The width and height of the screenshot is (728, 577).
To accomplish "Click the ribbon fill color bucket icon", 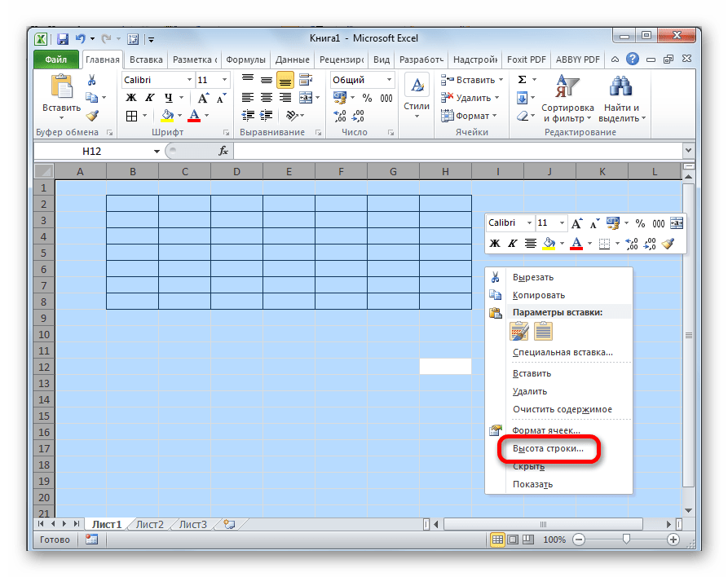I will [x=167, y=115].
